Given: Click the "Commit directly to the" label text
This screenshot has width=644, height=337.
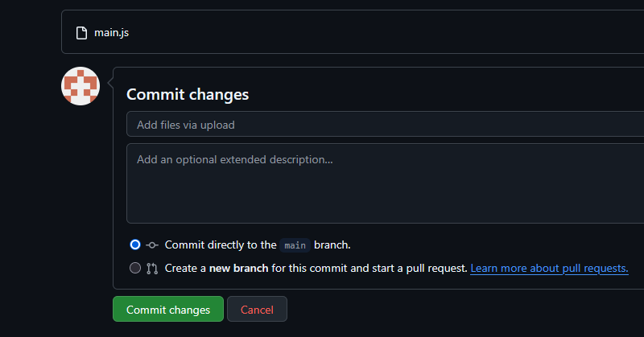Looking at the screenshot, I should (x=220, y=245).
